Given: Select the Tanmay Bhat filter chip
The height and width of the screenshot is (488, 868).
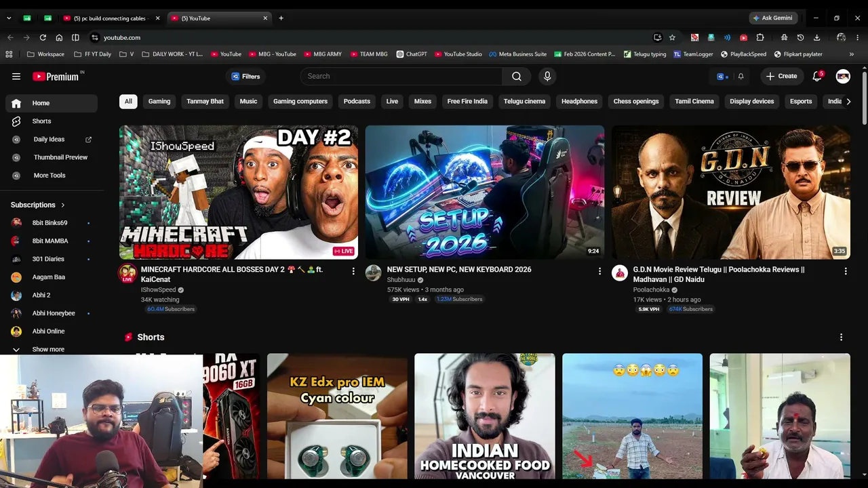Looking at the screenshot, I should [205, 102].
